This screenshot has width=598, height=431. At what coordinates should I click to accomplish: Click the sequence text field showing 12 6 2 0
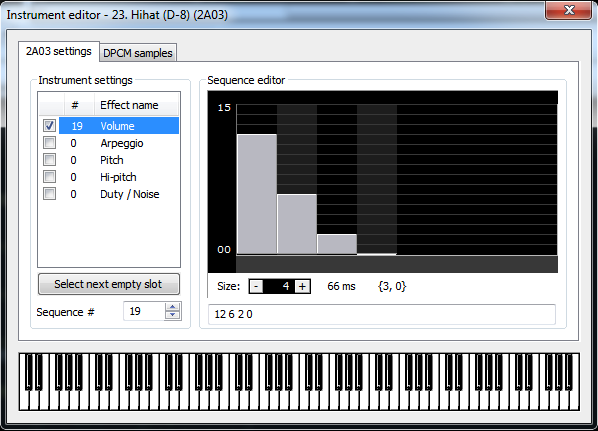point(382,314)
